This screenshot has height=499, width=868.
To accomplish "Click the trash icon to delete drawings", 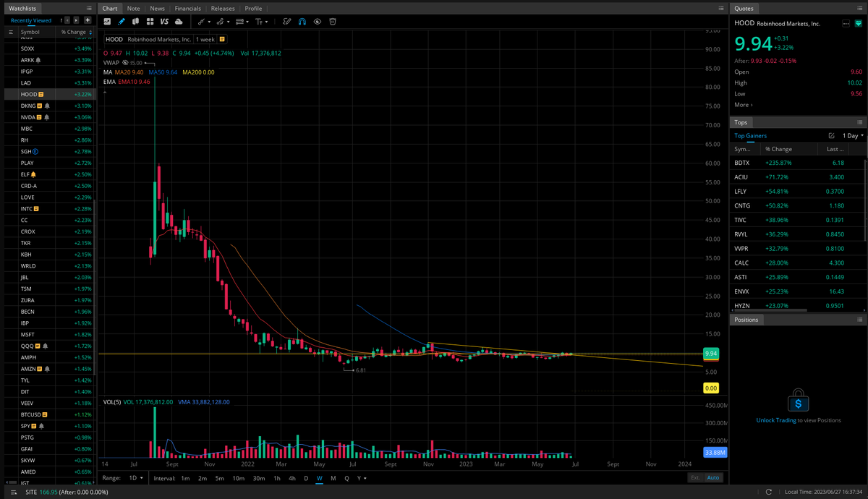I will click(x=333, y=22).
